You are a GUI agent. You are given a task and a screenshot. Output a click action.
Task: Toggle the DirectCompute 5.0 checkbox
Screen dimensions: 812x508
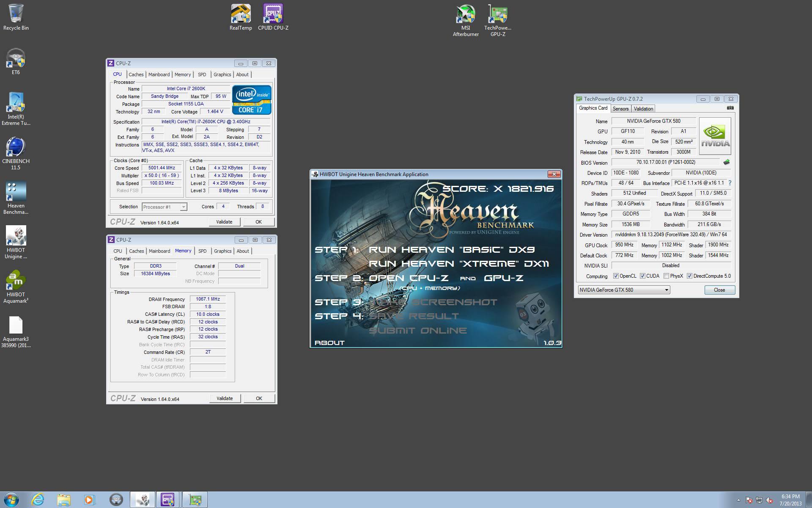[x=689, y=276]
